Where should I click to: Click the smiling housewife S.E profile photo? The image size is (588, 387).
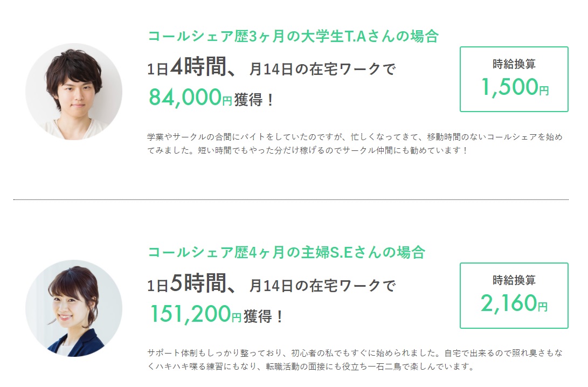pyautogui.click(x=74, y=308)
